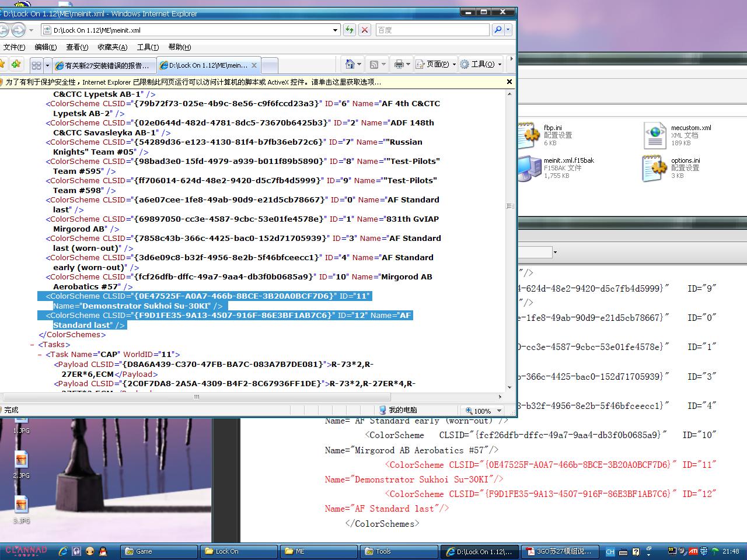Close the meinit.xml browser tab

pyautogui.click(x=254, y=65)
